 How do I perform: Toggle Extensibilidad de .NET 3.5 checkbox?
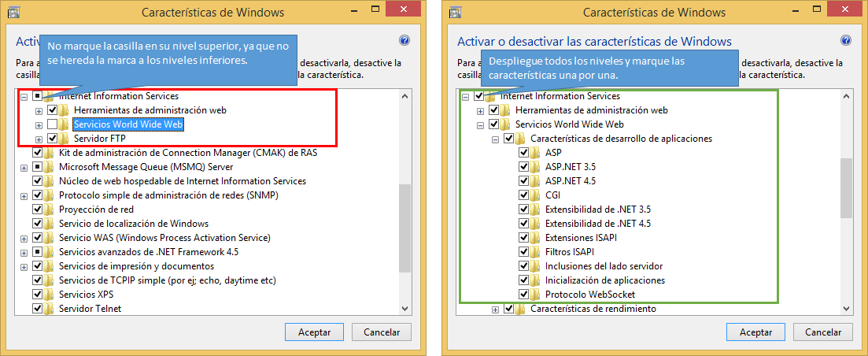(523, 210)
